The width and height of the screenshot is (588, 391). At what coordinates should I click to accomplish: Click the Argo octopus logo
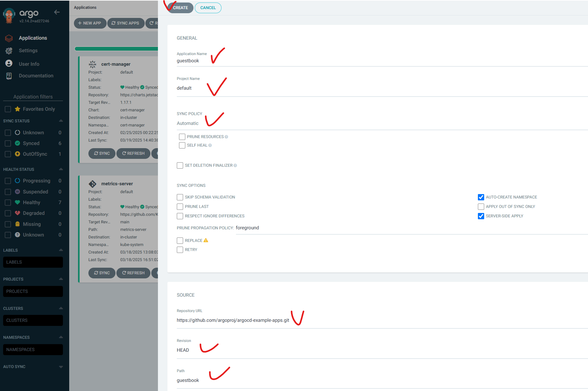(9, 16)
